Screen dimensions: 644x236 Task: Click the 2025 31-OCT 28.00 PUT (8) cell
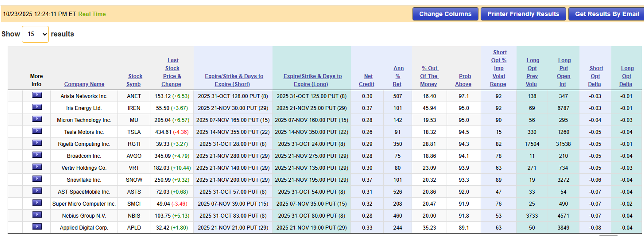233,144
